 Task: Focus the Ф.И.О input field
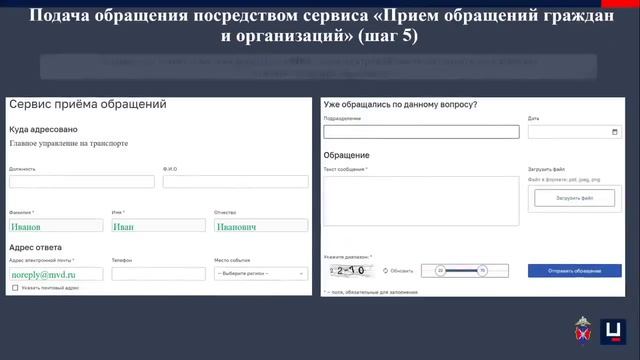(x=236, y=182)
